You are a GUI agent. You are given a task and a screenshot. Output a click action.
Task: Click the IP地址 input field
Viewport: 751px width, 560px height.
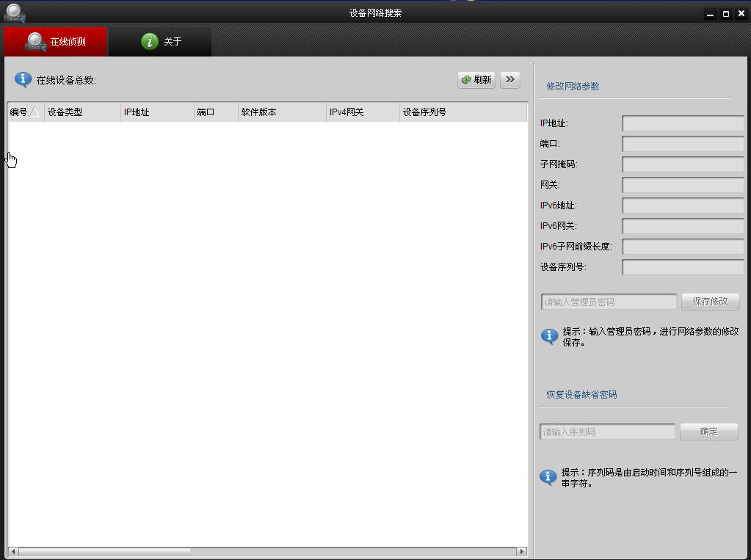pyautogui.click(x=682, y=123)
